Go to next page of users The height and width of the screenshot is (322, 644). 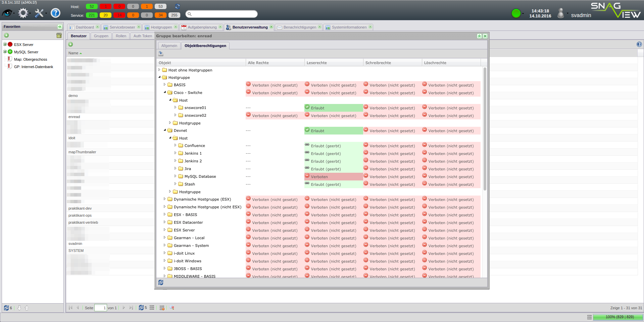(124, 308)
